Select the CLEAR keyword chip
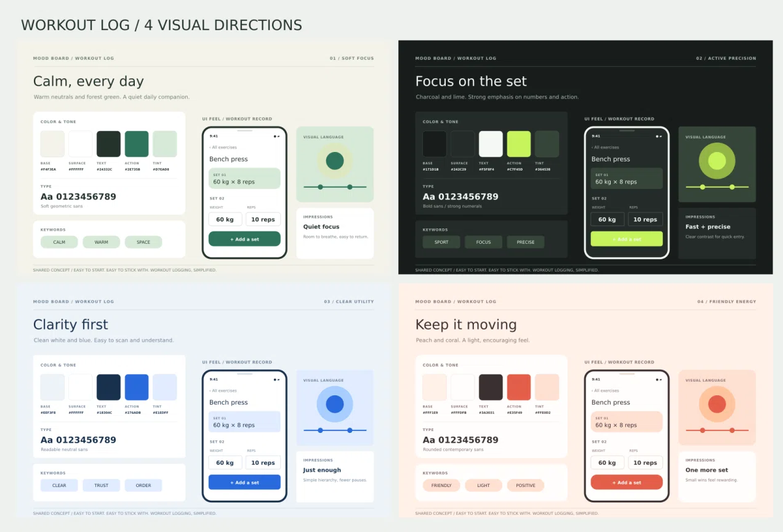The image size is (783, 532). tap(59, 485)
